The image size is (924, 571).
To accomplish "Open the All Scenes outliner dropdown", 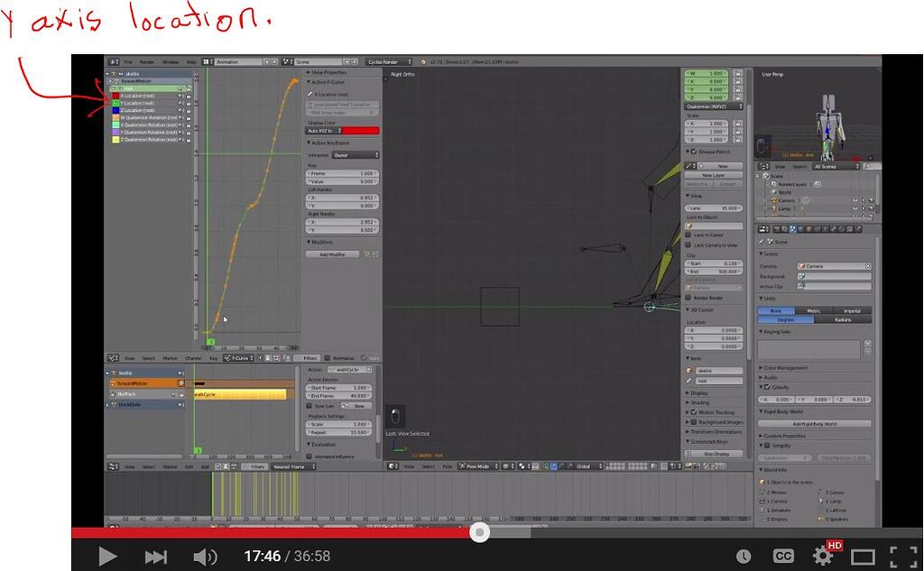I will (836, 167).
